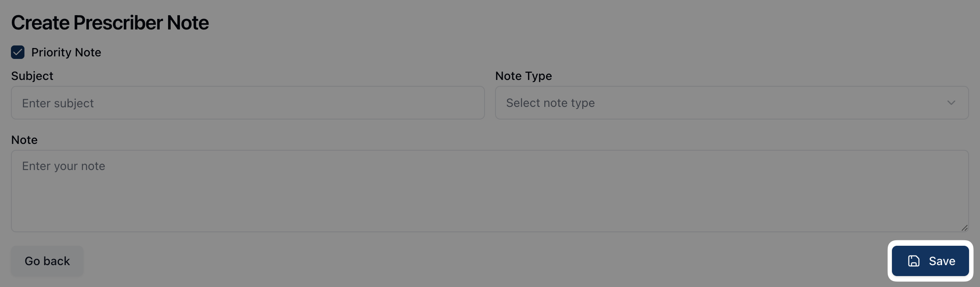980x287 pixels.
Task: Click the Create Prescriber Note heading
Action: 110,23
